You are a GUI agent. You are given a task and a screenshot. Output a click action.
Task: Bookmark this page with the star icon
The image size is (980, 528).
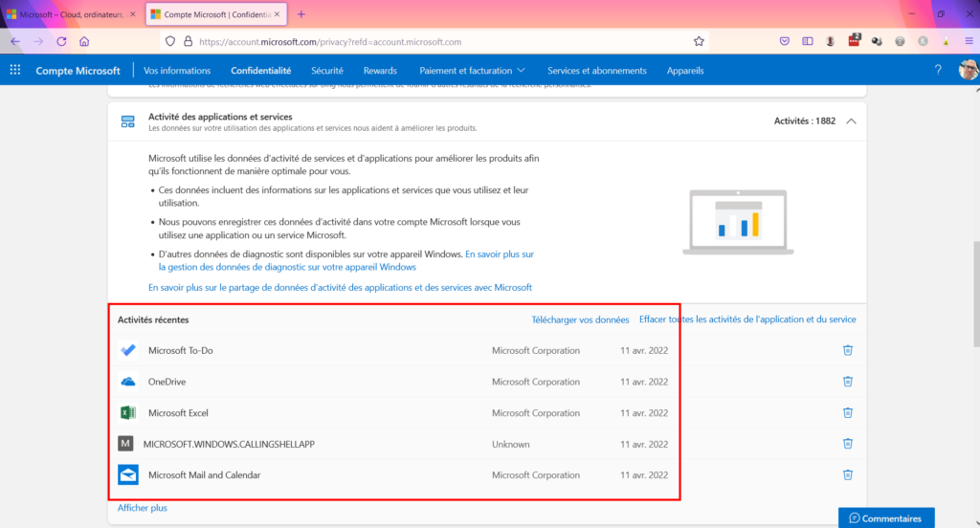[x=699, y=41]
